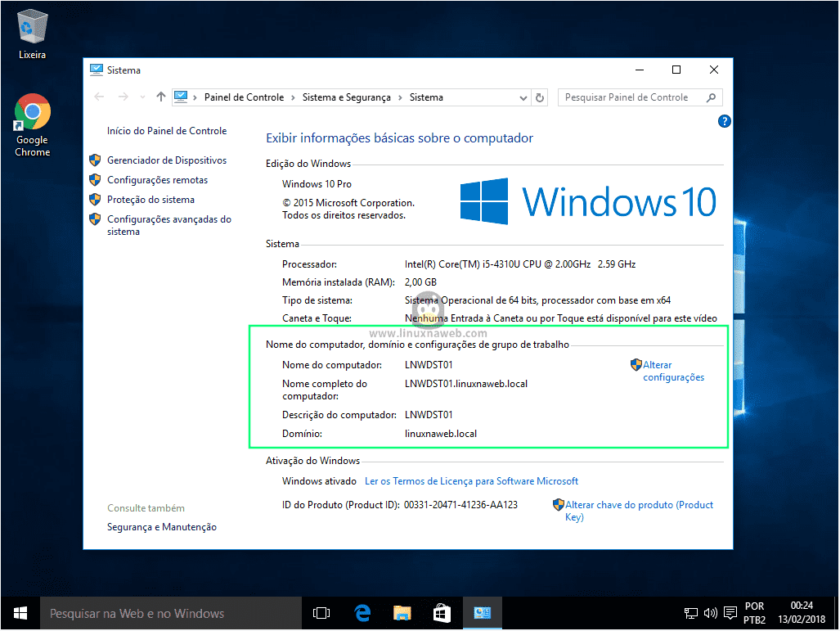Open volume control tray icon

tap(710, 613)
